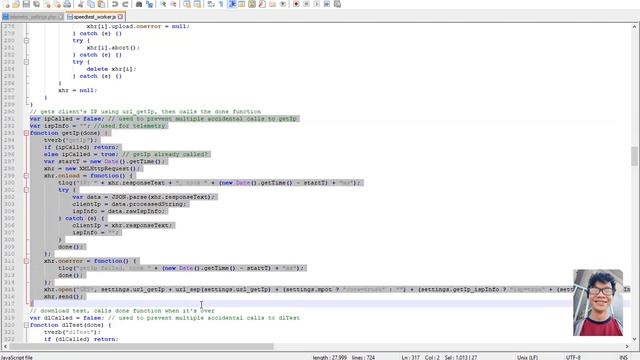Open the user-defined language icon
This screenshot has height=360, width=640.
[242, 4]
